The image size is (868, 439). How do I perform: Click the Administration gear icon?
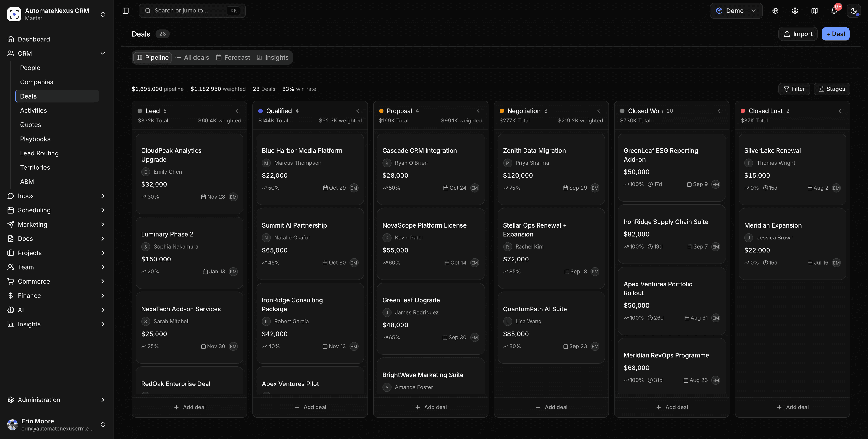11,400
